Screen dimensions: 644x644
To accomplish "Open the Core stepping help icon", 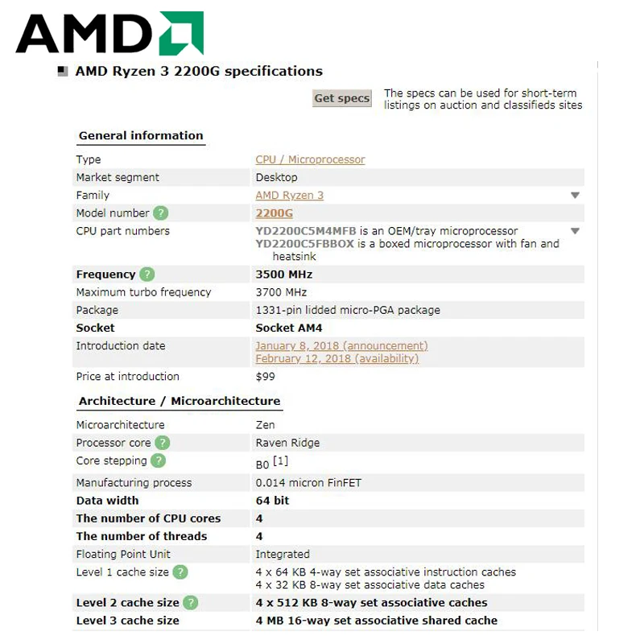I will pyautogui.click(x=158, y=460).
